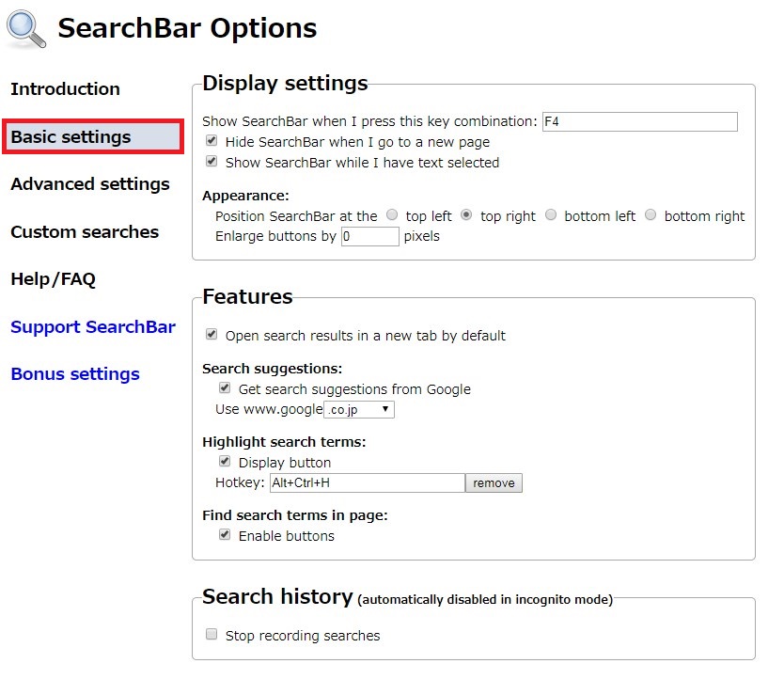
Task: Select the Basic settings tab
Action: pyautogui.click(x=93, y=136)
